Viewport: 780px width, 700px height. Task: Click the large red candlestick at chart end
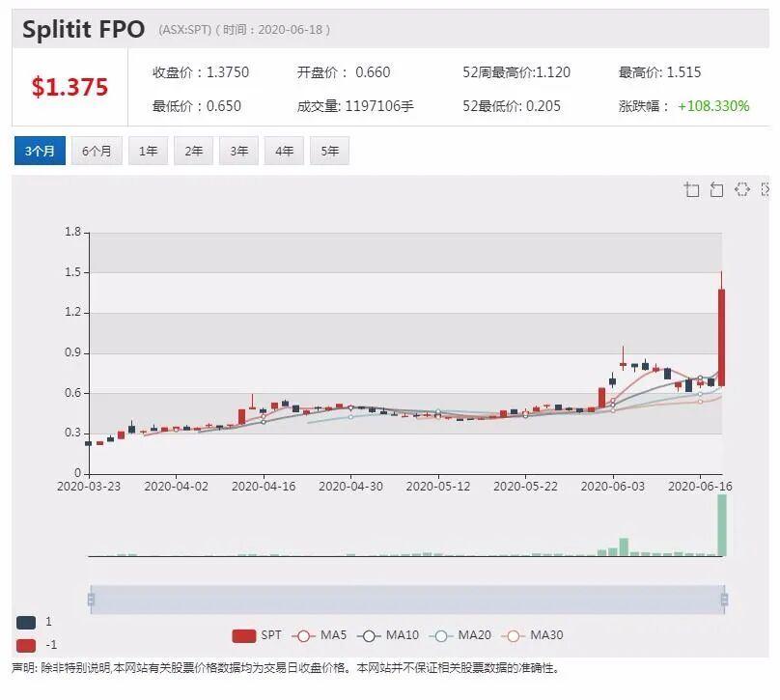click(721, 337)
